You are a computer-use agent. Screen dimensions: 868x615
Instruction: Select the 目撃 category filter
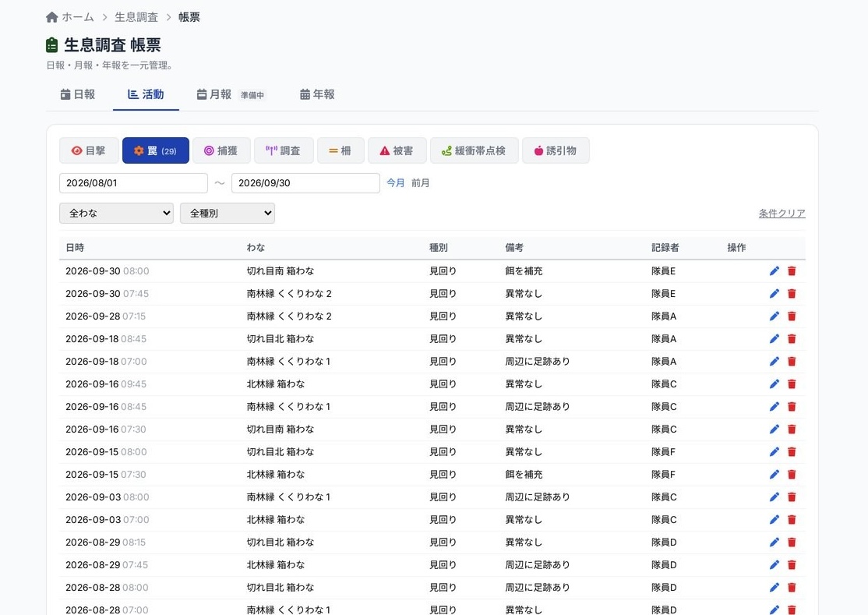pos(89,150)
